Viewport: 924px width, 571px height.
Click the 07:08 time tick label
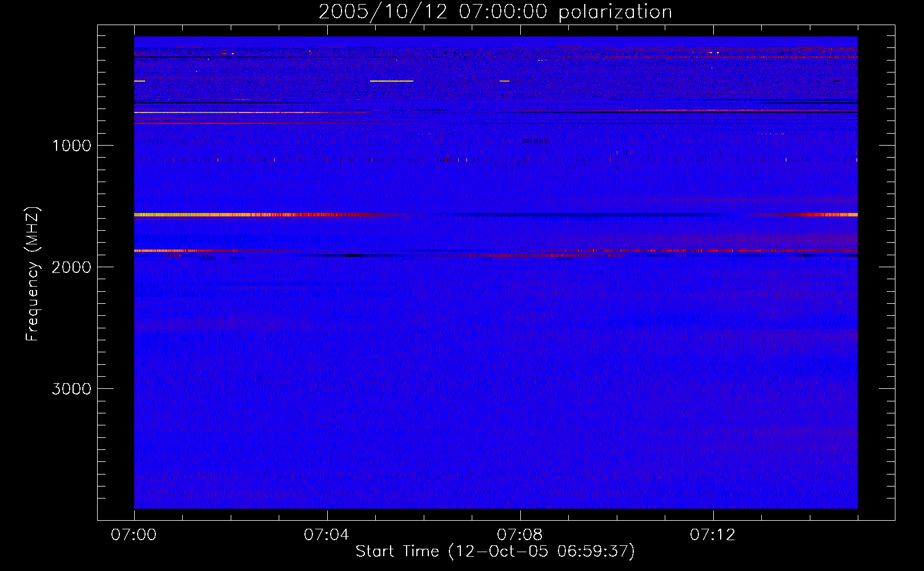520,535
